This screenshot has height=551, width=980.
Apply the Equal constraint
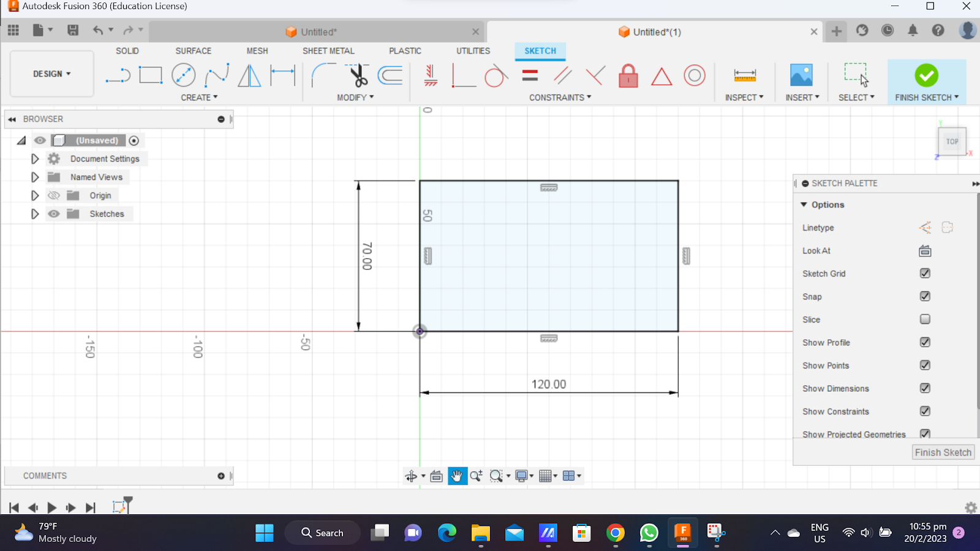pos(530,75)
